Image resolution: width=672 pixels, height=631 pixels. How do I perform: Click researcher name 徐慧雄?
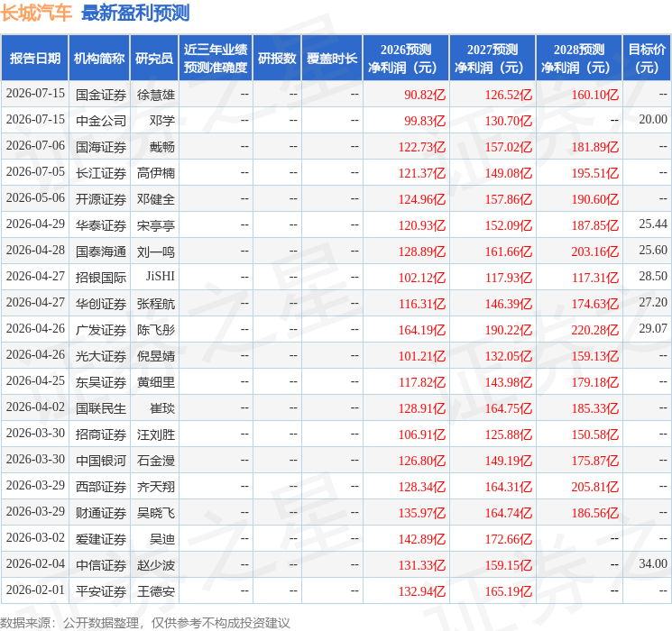pos(155,95)
